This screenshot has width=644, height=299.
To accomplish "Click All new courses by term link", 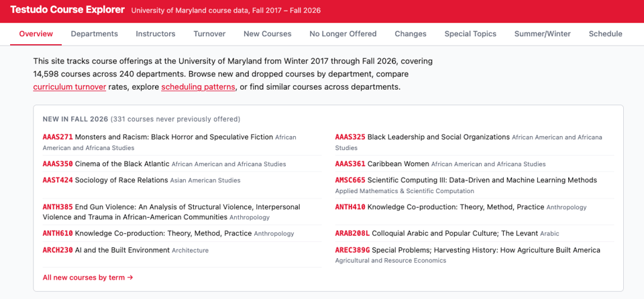I will (88, 278).
